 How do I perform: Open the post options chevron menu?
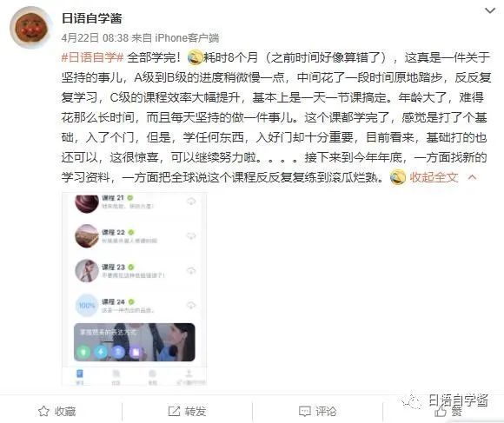[x=490, y=11]
